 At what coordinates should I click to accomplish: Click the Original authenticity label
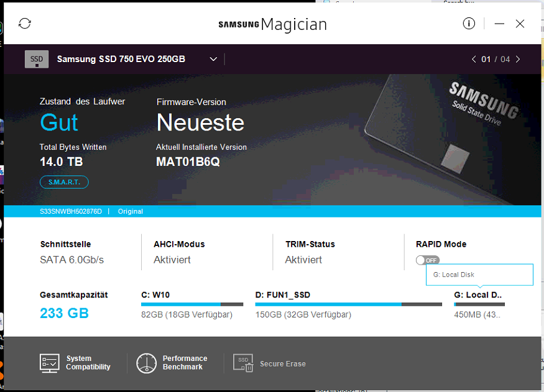[x=131, y=211]
